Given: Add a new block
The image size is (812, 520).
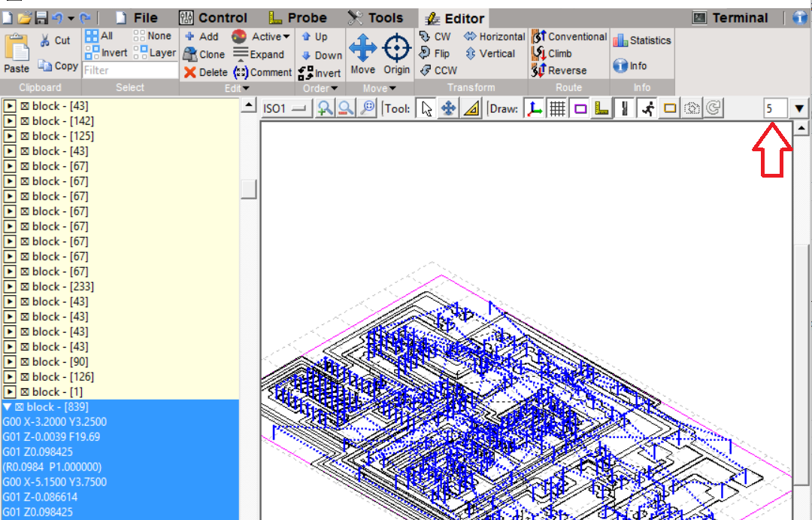Looking at the screenshot, I should (x=201, y=36).
